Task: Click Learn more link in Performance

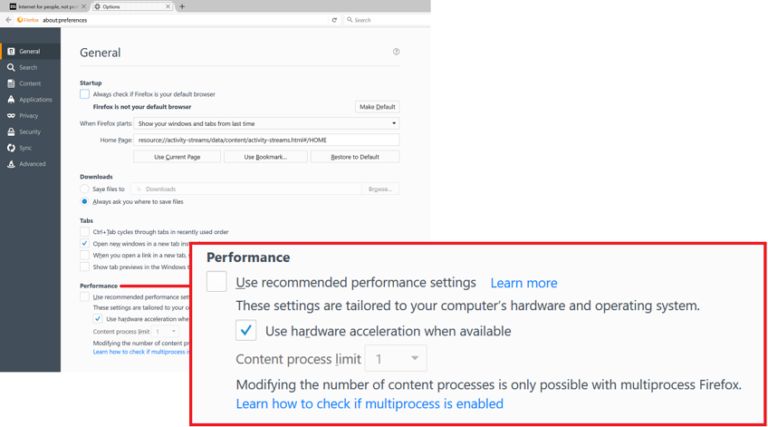Action: (x=523, y=283)
